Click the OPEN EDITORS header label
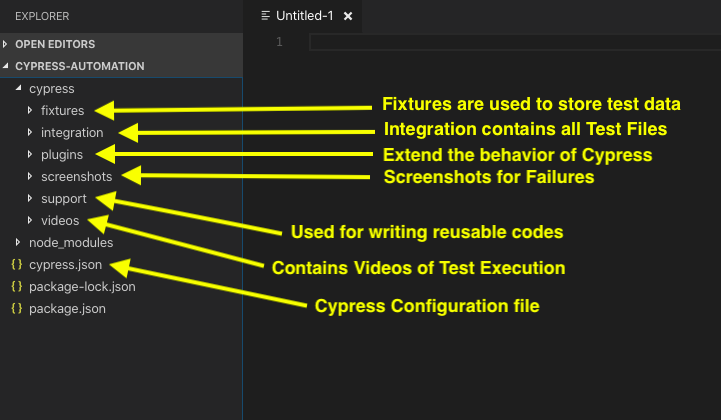The width and height of the screenshot is (721, 420). 55,44
